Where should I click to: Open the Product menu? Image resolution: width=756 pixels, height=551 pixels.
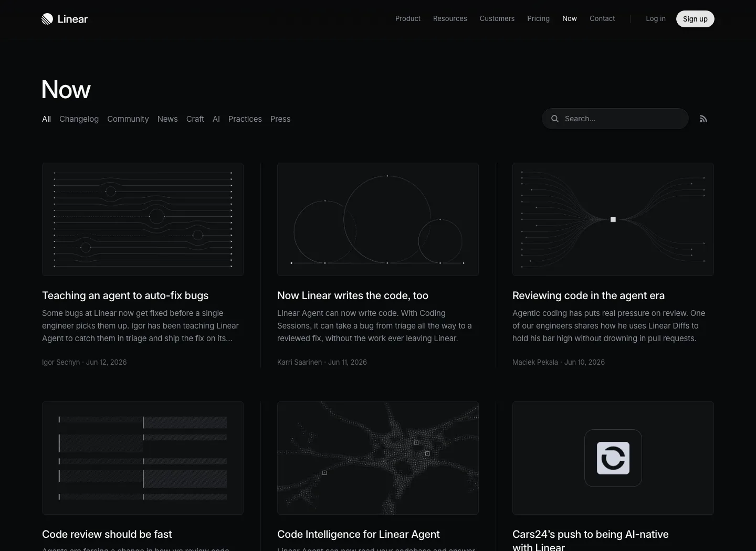[x=408, y=18]
